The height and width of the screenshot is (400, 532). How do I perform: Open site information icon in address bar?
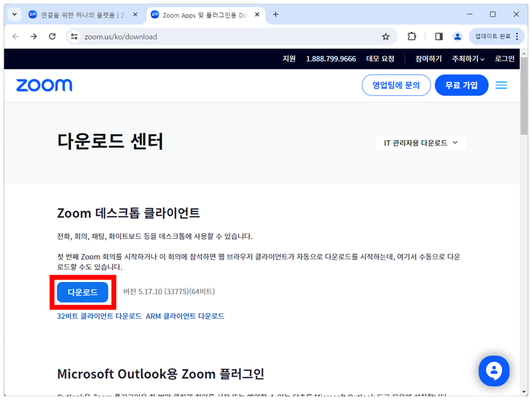(74, 37)
